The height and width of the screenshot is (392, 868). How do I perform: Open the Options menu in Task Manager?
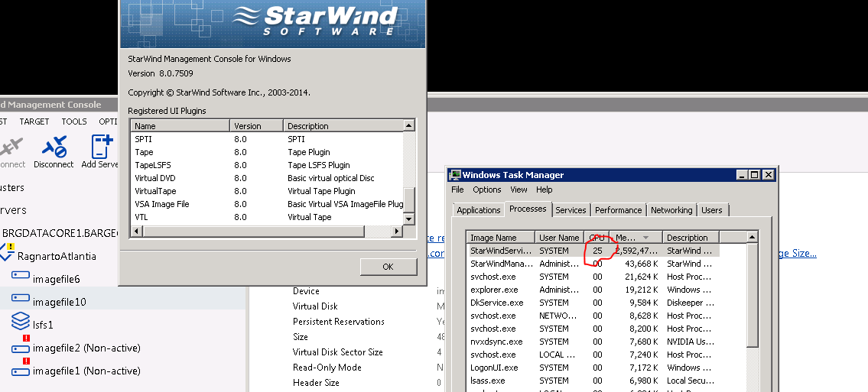click(x=487, y=190)
